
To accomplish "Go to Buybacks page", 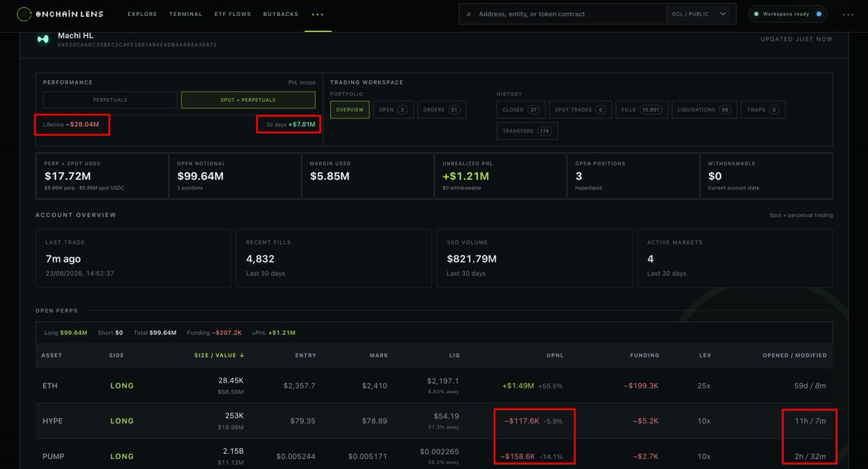I will point(281,14).
